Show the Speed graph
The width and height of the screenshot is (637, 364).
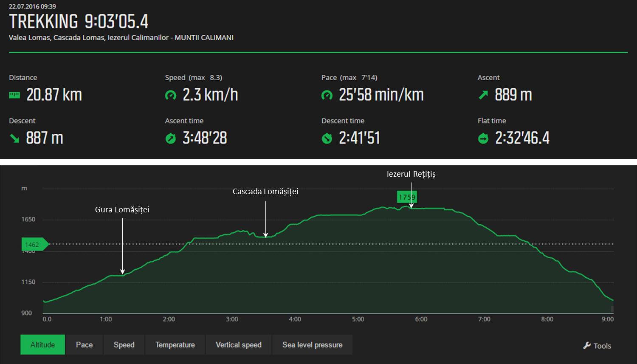124,345
